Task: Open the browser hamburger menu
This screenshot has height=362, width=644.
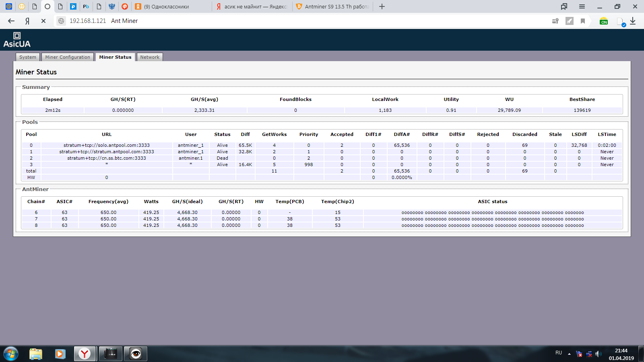Action: [x=582, y=6]
